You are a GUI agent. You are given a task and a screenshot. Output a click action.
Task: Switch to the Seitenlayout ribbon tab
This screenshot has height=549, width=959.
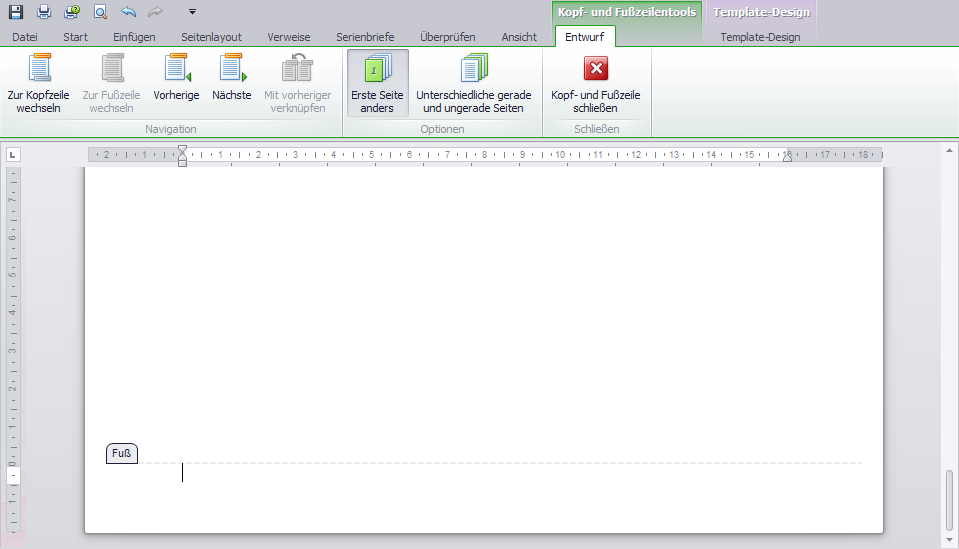click(x=212, y=37)
